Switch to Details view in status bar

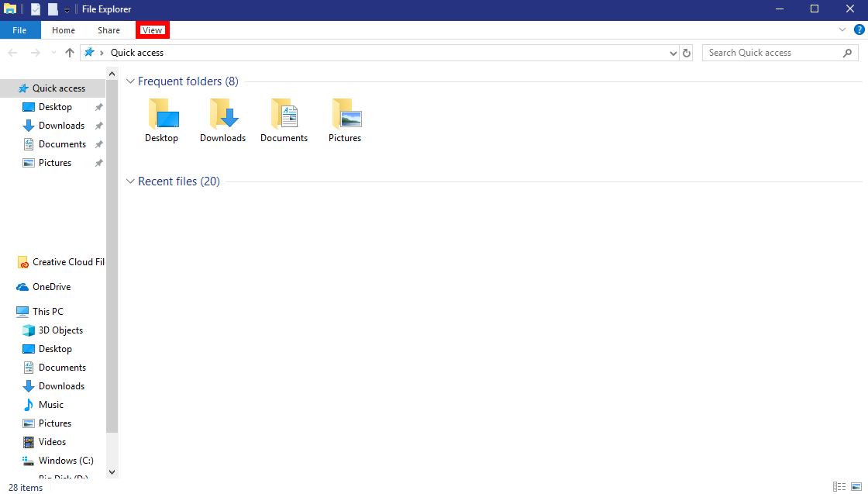pos(839,487)
